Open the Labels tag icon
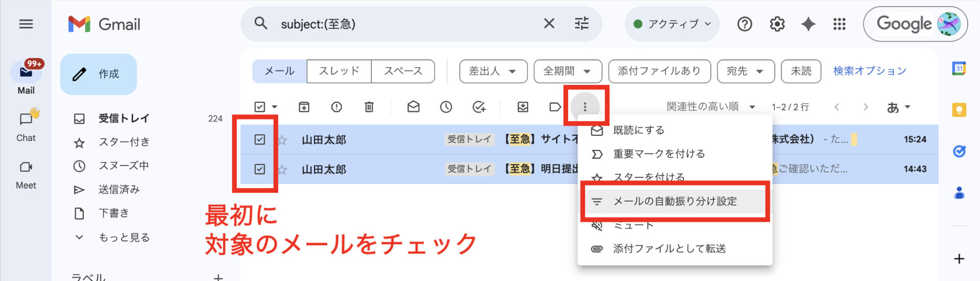This screenshot has width=980, height=281. [555, 107]
